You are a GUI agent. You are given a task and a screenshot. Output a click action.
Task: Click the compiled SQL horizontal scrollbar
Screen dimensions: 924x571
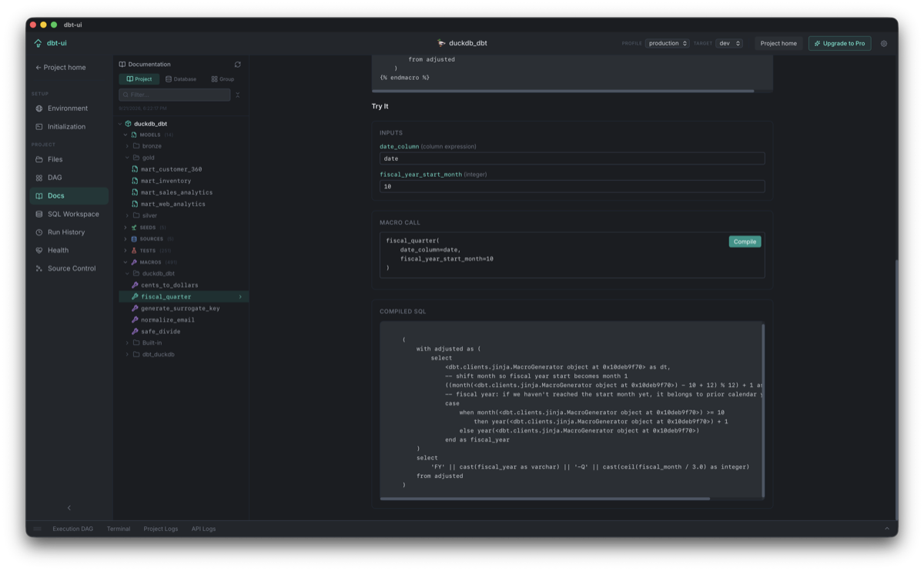tap(545, 499)
